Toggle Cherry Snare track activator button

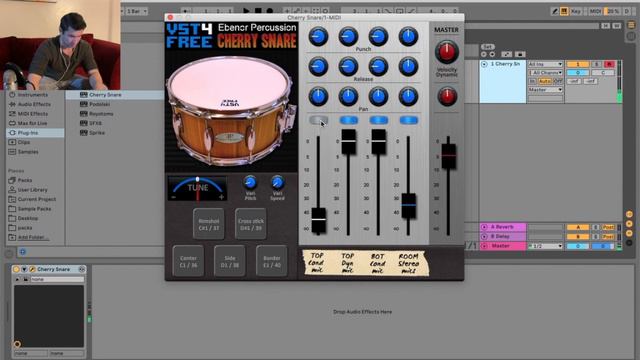(578, 64)
